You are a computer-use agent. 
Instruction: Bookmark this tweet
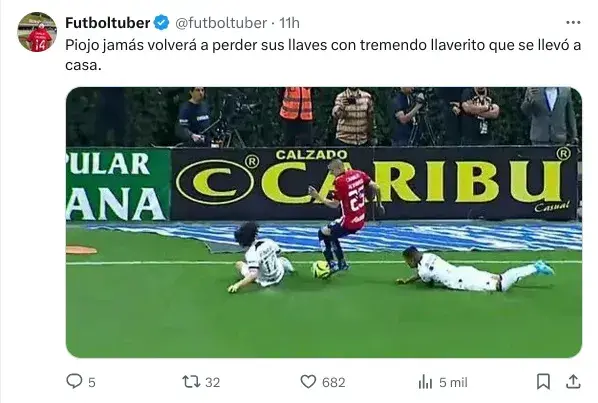543,381
